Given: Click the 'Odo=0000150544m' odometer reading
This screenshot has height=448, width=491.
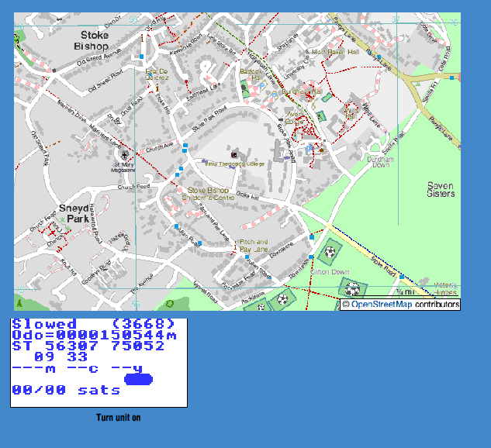Looking at the screenshot, I should [x=95, y=335].
